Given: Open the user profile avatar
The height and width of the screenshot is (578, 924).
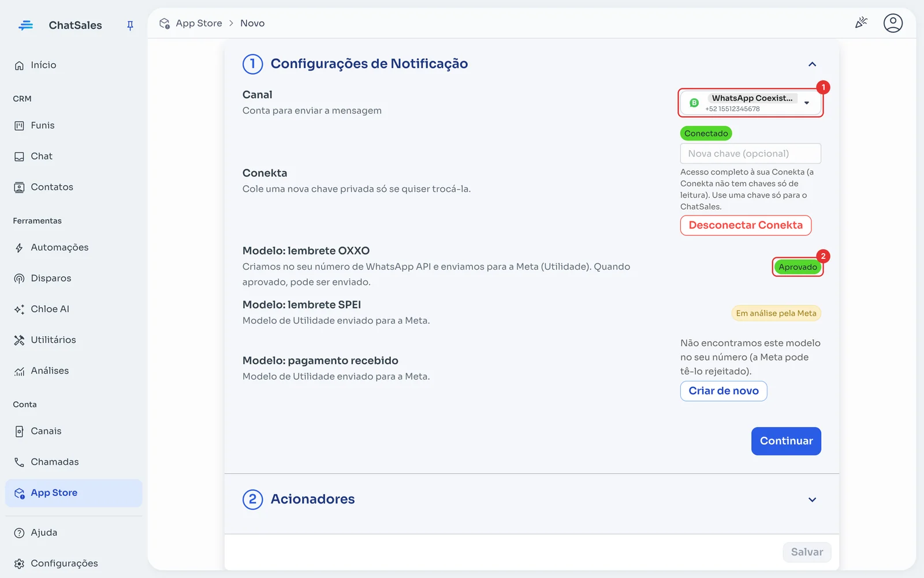Looking at the screenshot, I should point(893,23).
